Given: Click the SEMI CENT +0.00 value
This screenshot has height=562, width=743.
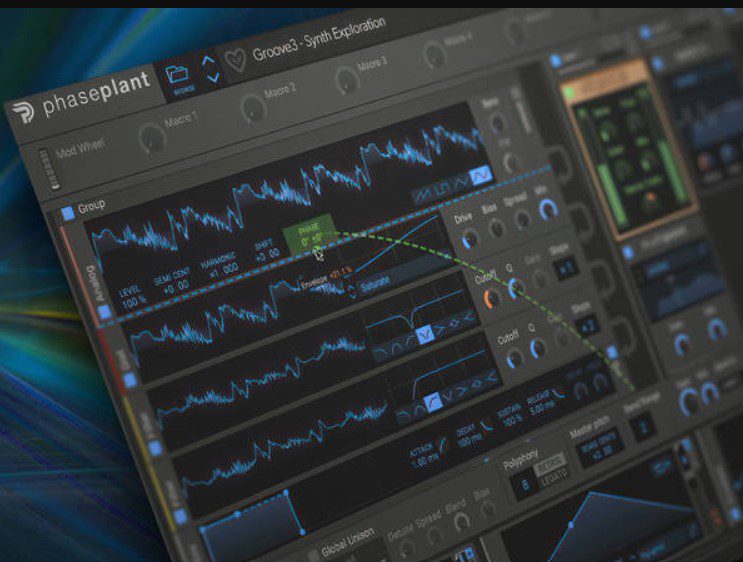Looking at the screenshot, I should point(172,282).
